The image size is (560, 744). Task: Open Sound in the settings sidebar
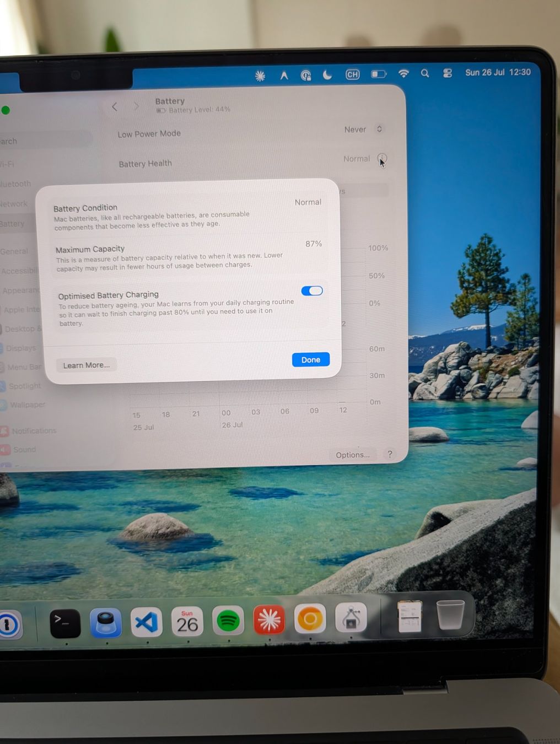(x=19, y=450)
